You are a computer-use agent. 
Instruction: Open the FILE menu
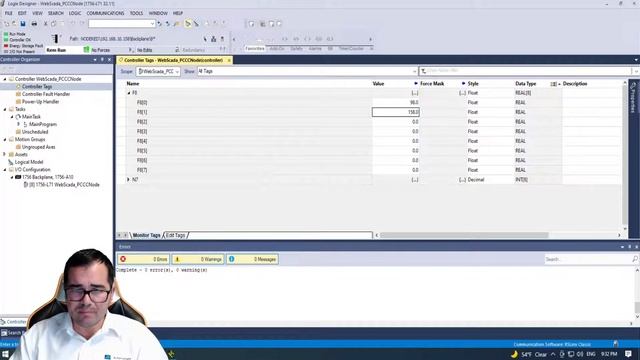pos(8,13)
